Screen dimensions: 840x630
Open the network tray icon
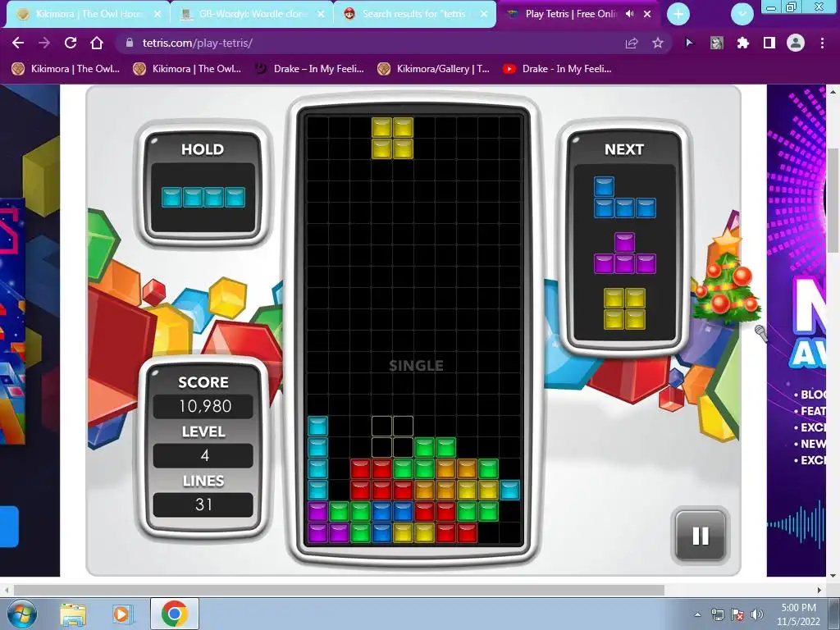717,614
